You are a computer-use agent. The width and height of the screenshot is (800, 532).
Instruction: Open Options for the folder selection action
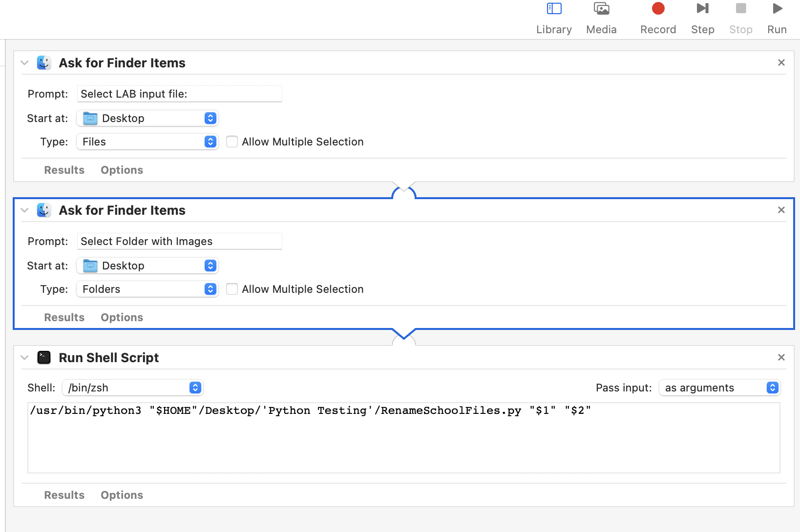click(122, 317)
